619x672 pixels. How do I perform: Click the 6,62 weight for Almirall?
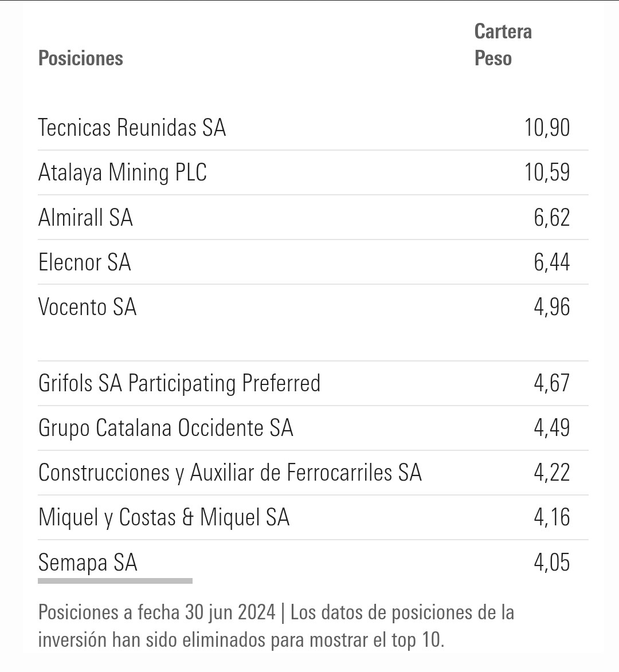click(552, 217)
